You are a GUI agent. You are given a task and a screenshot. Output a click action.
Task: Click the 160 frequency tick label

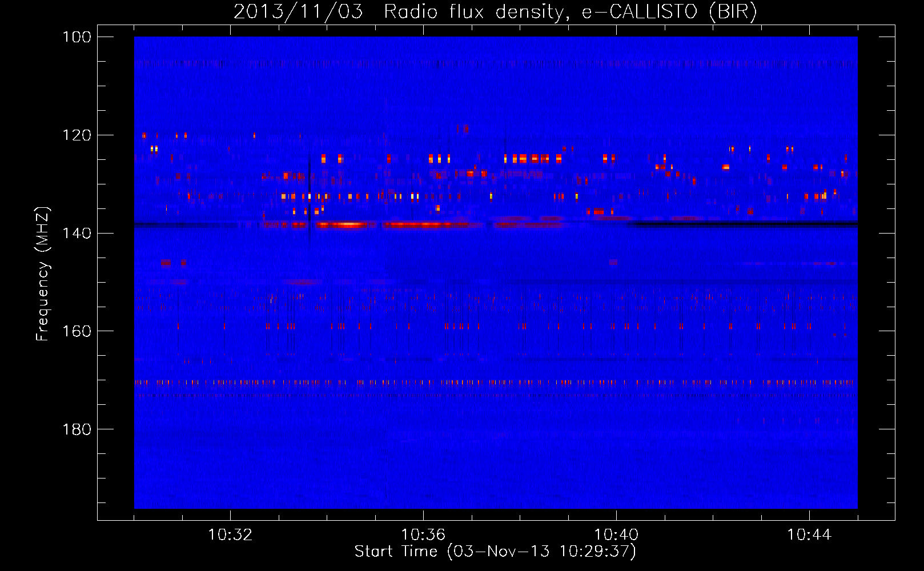pyautogui.click(x=77, y=331)
